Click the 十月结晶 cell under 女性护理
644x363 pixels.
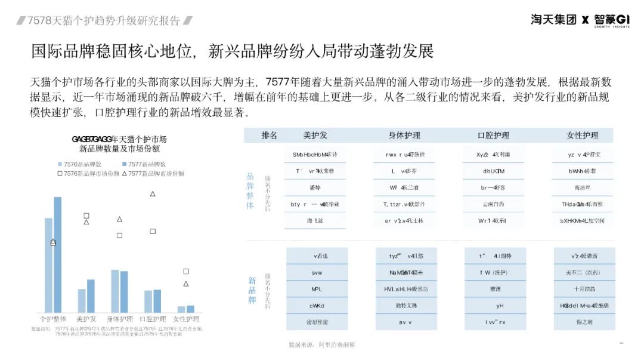(584, 289)
